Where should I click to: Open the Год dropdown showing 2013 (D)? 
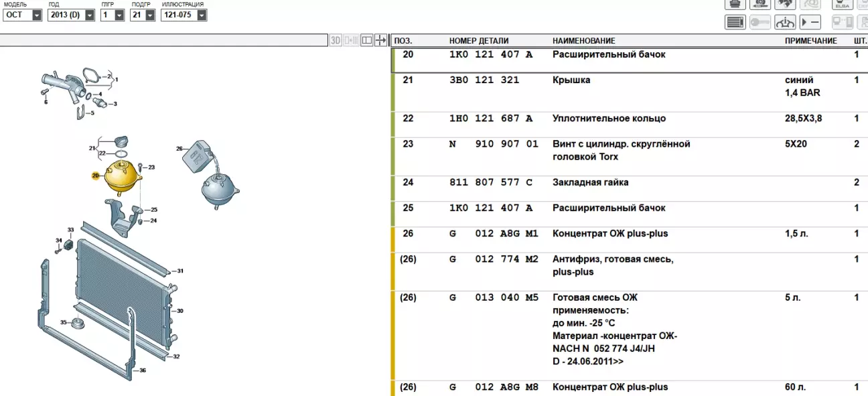click(x=72, y=15)
